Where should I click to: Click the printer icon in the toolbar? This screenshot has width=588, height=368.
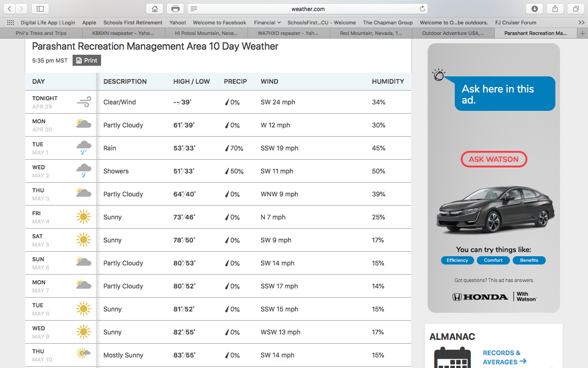click(175, 9)
